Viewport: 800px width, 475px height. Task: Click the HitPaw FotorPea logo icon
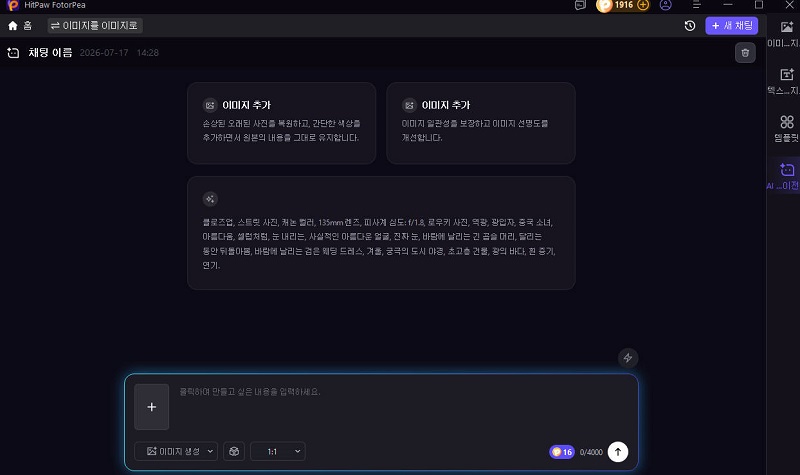tap(13, 5)
